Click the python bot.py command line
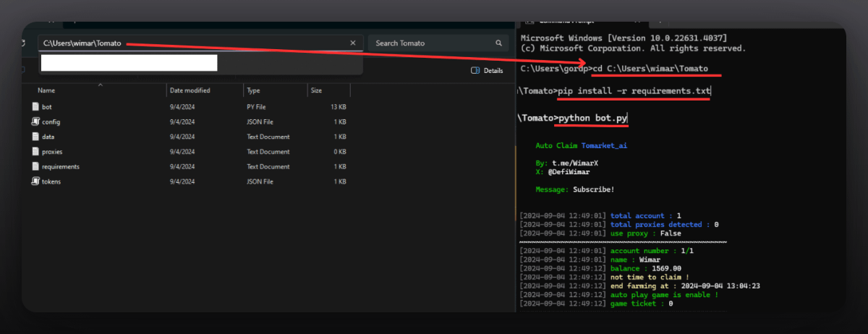The width and height of the screenshot is (868, 334). click(x=592, y=118)
